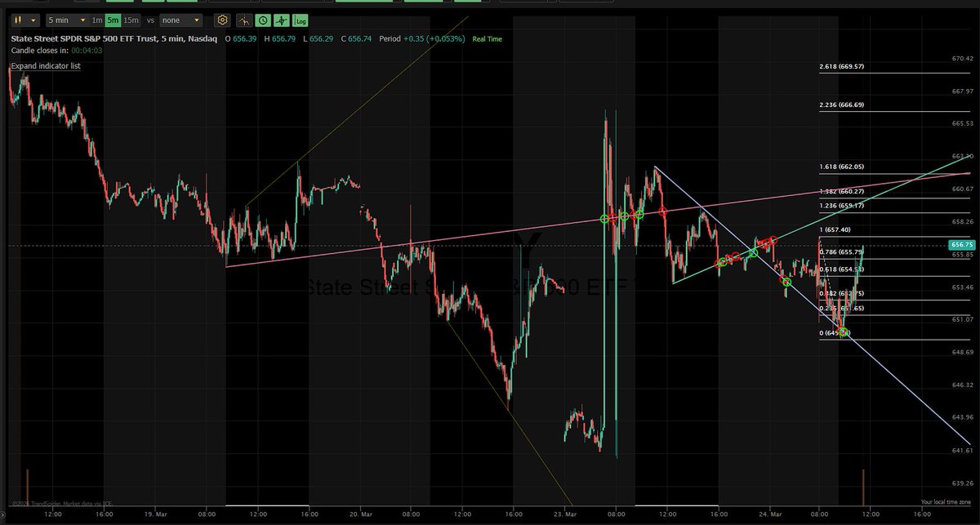Image resolution: width=980 pixels, height=525 pixels.
Task: Open the chart settings gear
Action: pyautogui.click(x=222, y=20)
